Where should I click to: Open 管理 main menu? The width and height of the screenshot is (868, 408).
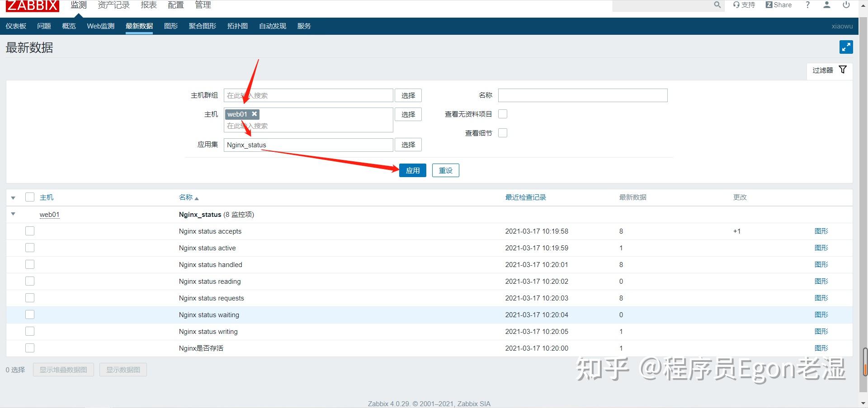(x=203, y=5)
